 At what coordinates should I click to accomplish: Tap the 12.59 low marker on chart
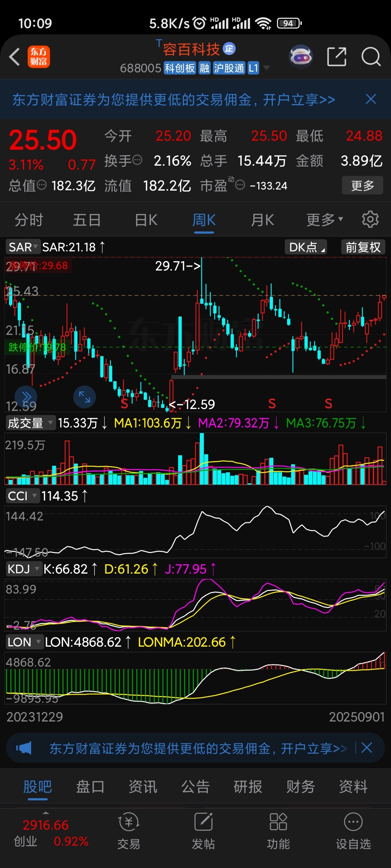[x=192, y=404]
